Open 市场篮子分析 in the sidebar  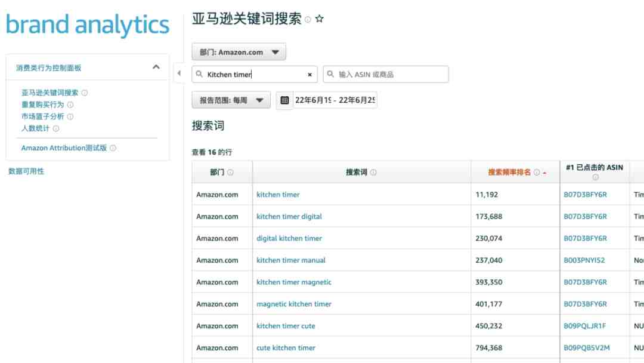tap(43, 117)
